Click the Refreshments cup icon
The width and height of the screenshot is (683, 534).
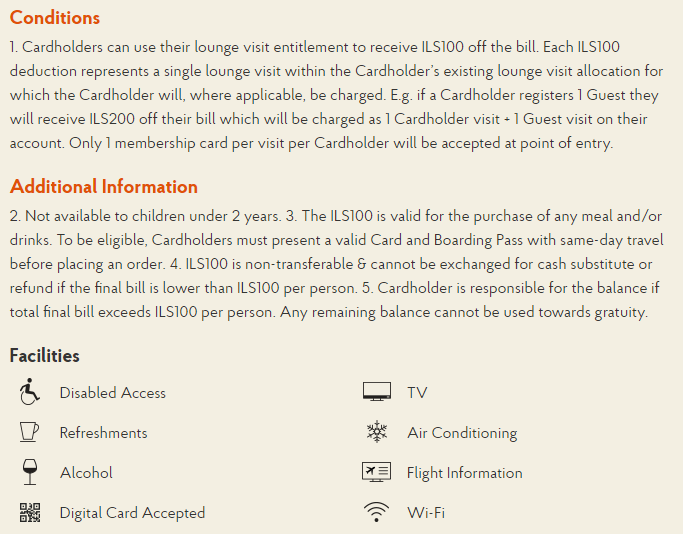(x=29, y=432)
